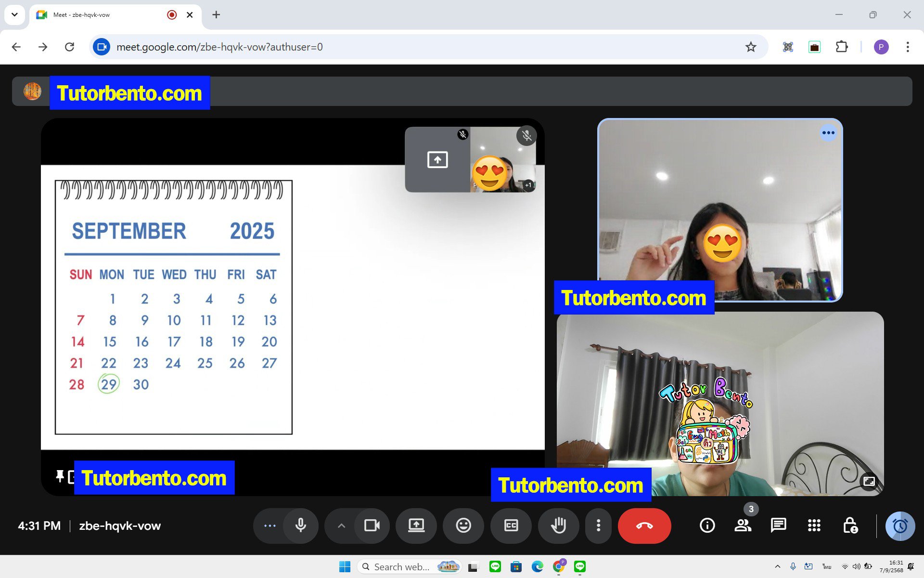
Task: Unpin the presentation with pin icon
Action: [60, 477]
